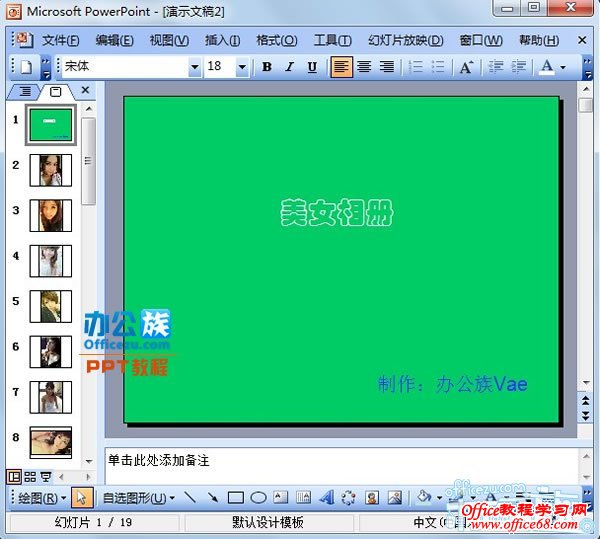Select slide 1 thumbnail
The height and width of the screenshot is (539, 600).
point(51,125)
